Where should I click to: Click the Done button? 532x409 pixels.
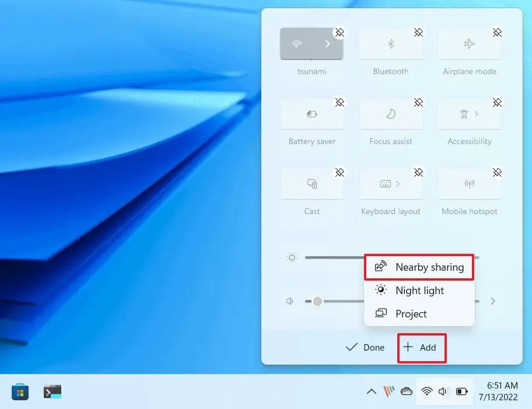(365, 347)
